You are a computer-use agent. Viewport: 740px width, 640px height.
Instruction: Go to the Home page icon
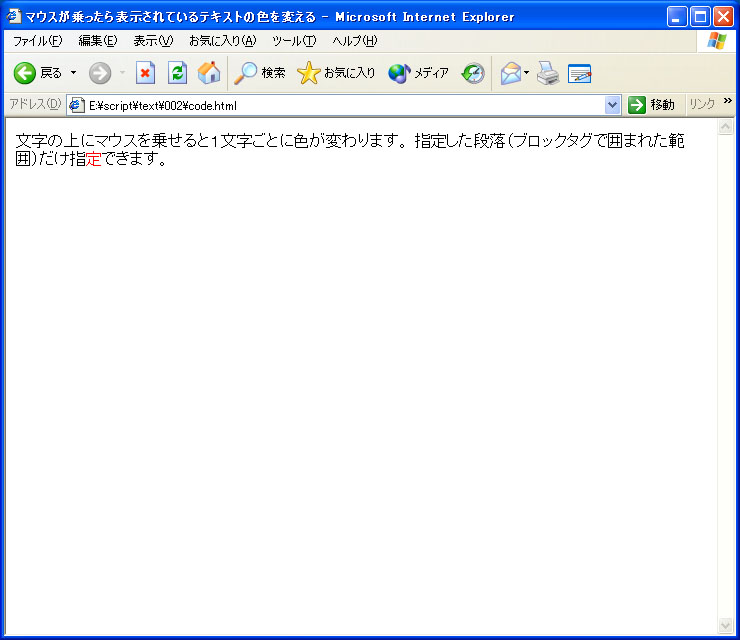[x=209, y=73]
